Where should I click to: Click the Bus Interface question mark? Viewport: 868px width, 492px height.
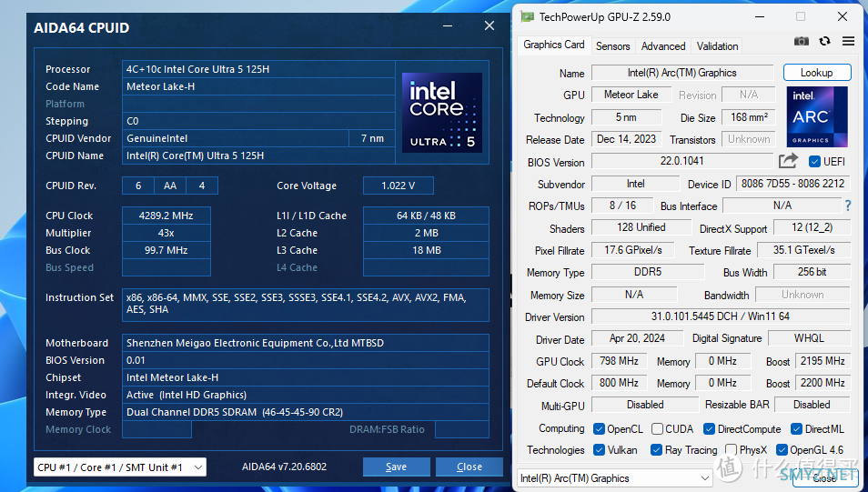[x=848, y=206]
